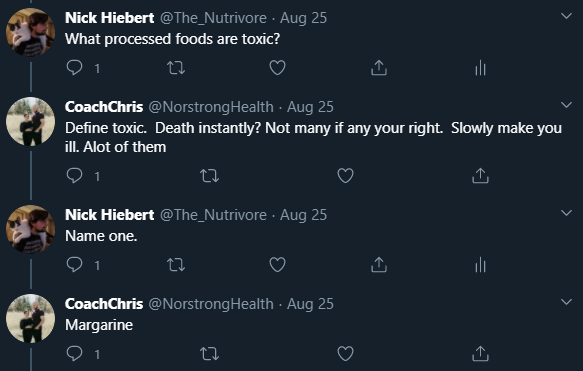Viewport: 583px width, 371px height.
Task: Open more options on "Define toxic" tweet
Action: pyautogui.click(x=566, y=105)
